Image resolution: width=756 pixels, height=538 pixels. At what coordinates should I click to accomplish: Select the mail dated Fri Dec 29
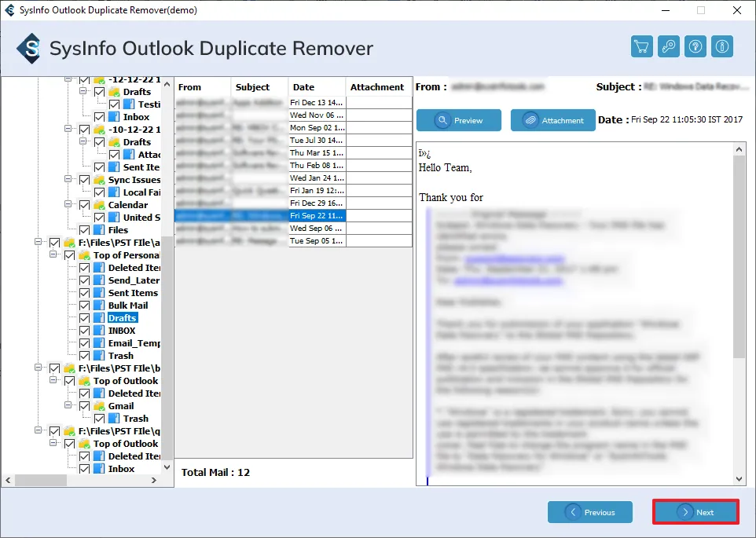pyautogui.click(x=293, y=203)
